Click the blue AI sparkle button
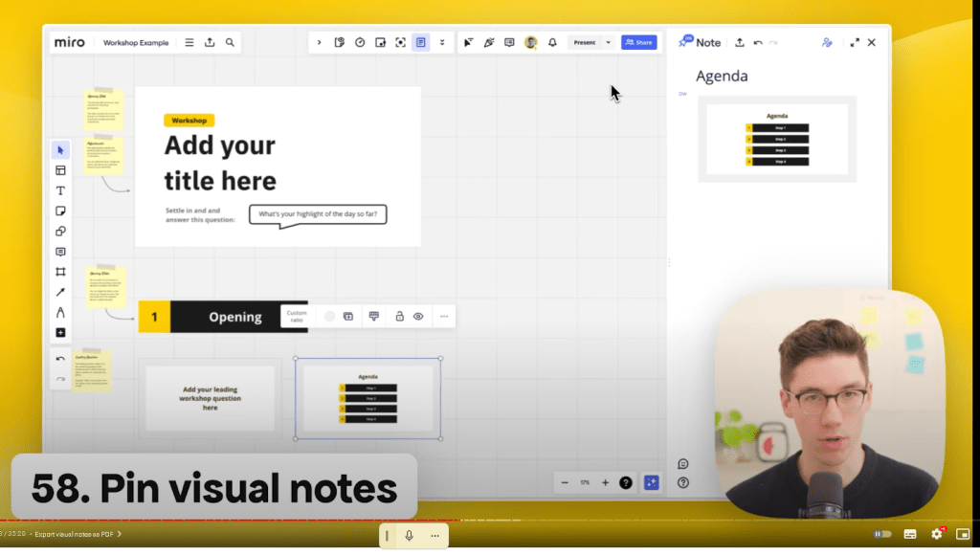Viewport: 980px width, 555px height. (x=651, y=482)
